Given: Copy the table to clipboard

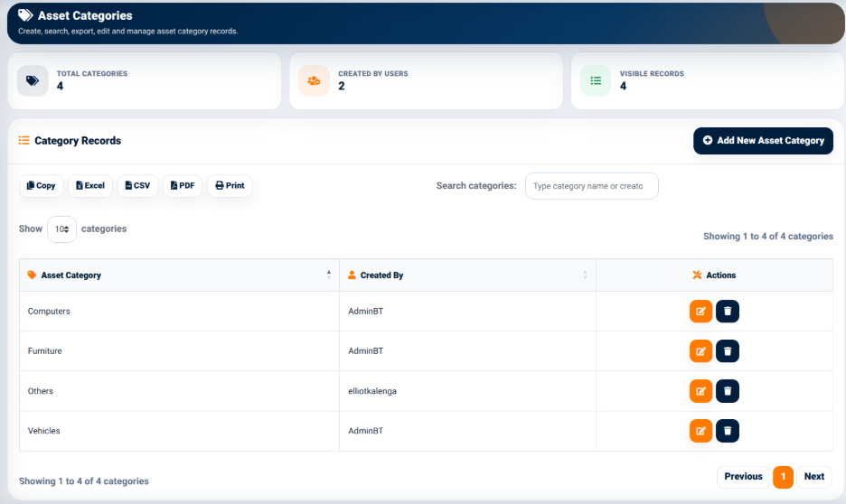Looking at the screenshot, I should pyautogui.click(x=41, y=185).
